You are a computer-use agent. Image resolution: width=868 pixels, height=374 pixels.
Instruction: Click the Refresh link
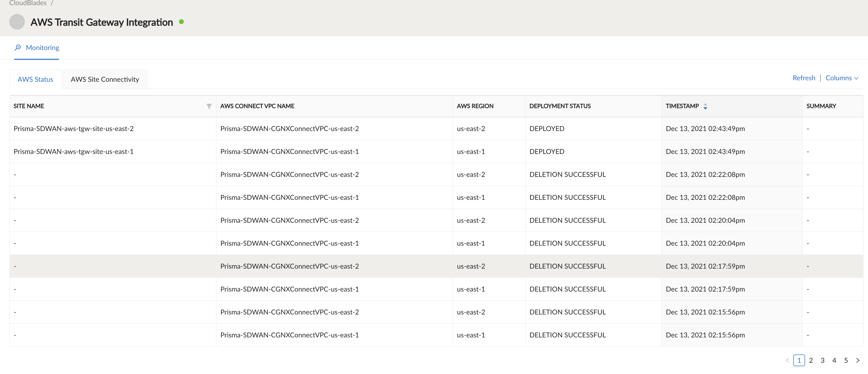tap(804, 78)
